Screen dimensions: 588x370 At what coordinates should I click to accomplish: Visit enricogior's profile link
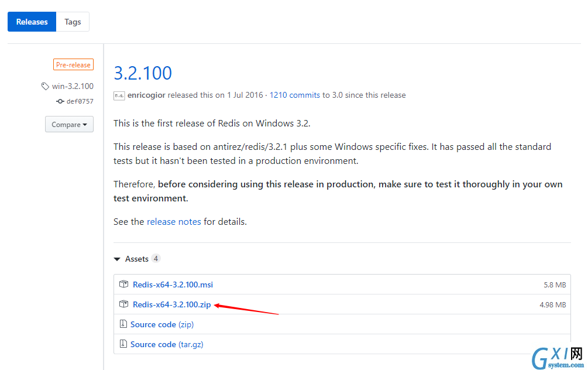pyautogui.click(x=146, y=95)
